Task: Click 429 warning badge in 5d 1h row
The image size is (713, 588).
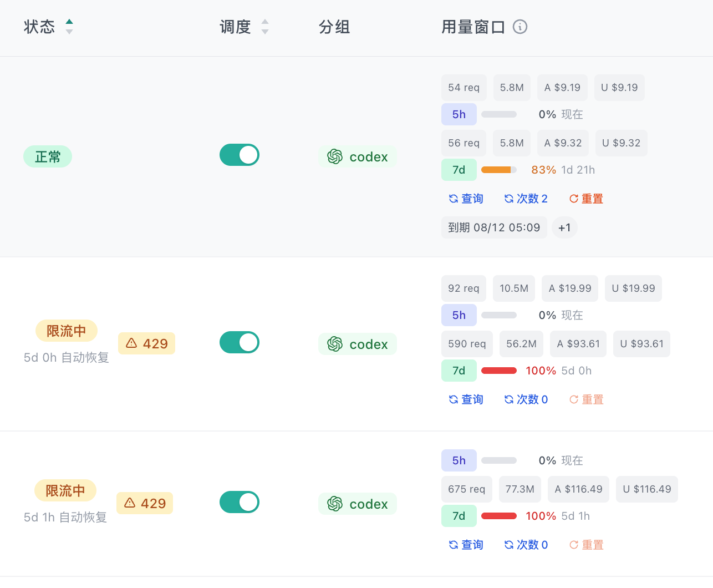Action: [145, 503]
